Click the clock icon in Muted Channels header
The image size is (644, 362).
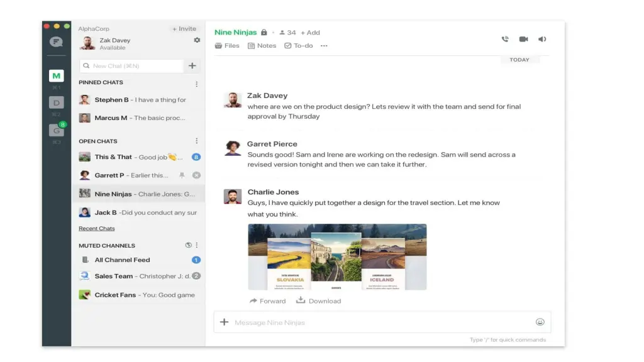tap(188, 245)
